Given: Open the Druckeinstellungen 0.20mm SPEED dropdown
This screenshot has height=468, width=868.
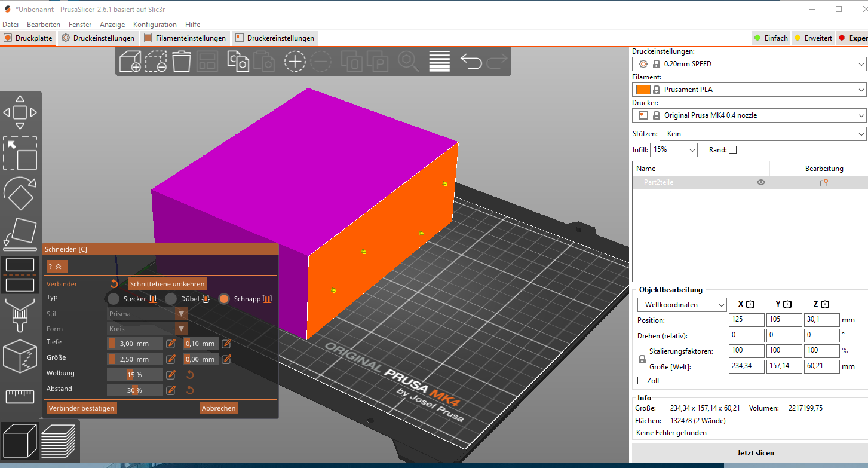Looking at the screenshot, I should [749, 64].
